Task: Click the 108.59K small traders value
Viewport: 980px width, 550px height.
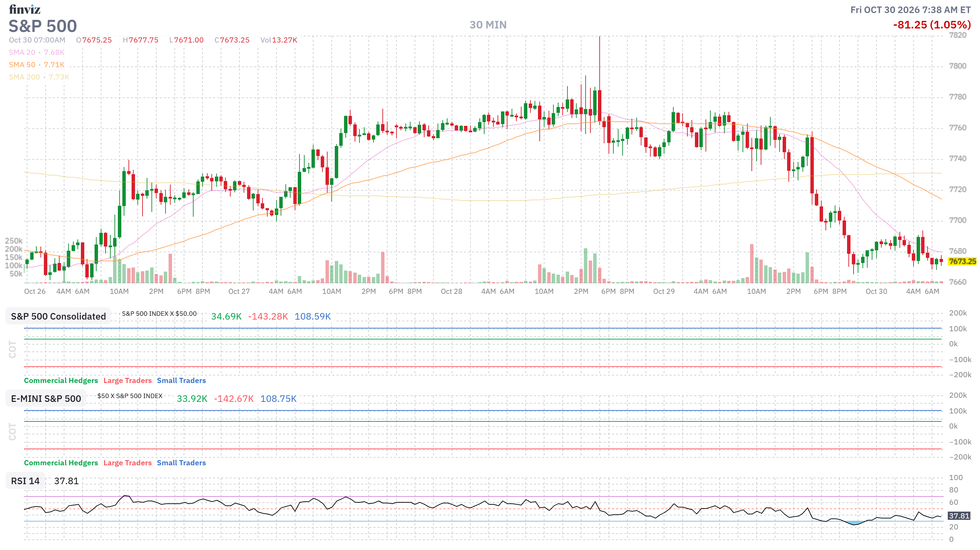Action: [x=313, y=316]
